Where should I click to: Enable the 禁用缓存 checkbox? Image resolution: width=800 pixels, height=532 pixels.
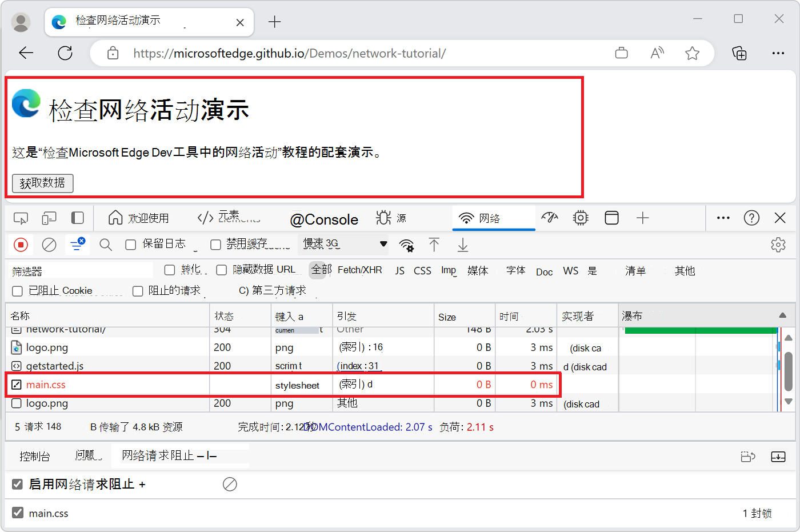pos(215,243)
